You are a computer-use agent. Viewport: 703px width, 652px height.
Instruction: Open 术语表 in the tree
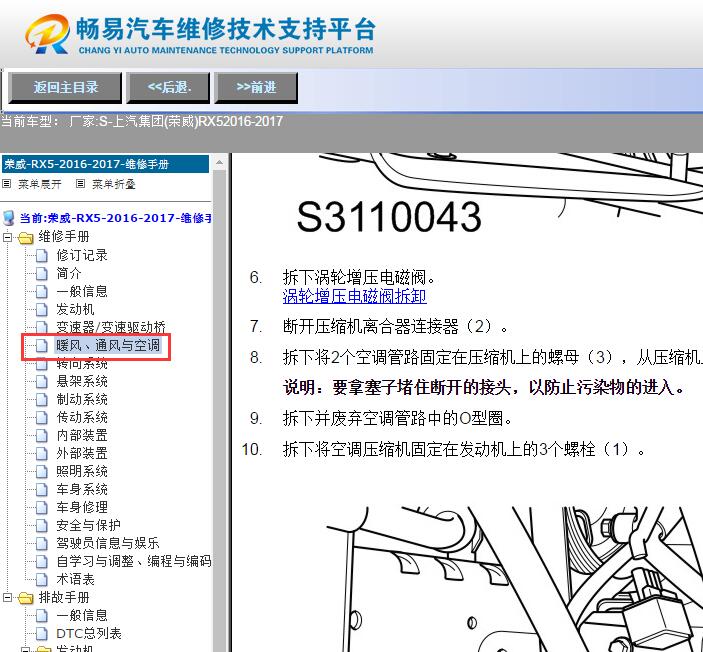(x=75, y=579)
